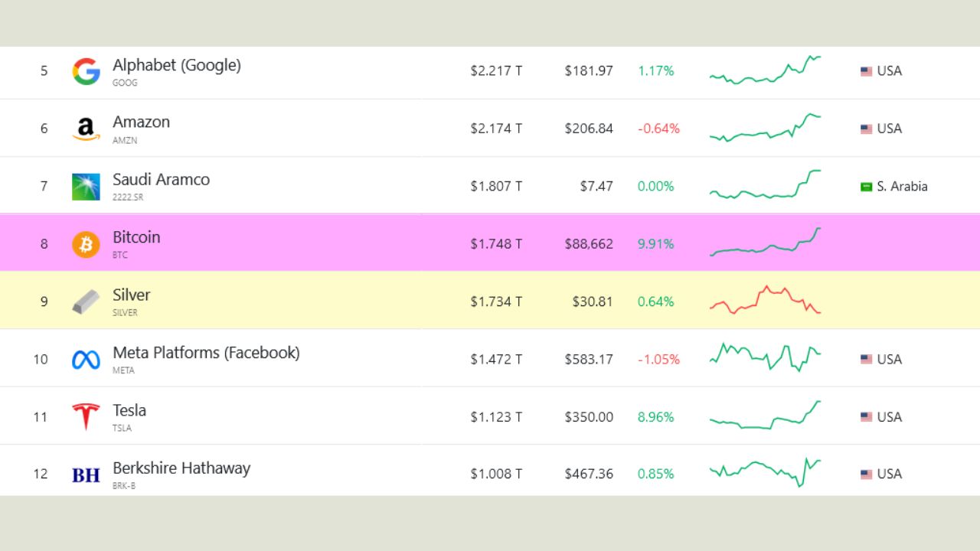Select Berkshire market cap $1.008 T
This screenshot has width=980, height=551.
click(496, 474)
